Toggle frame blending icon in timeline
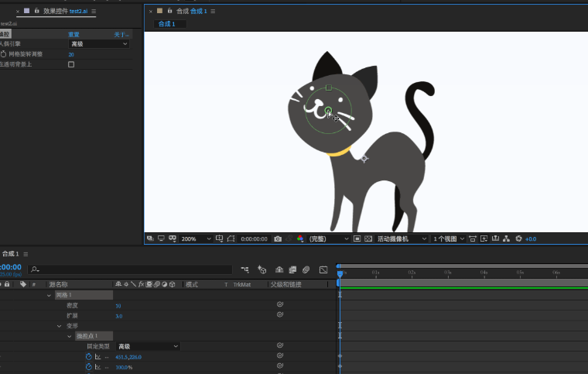Image resolution: width=588 pixels, height=374 pixels. coord(292,269)
